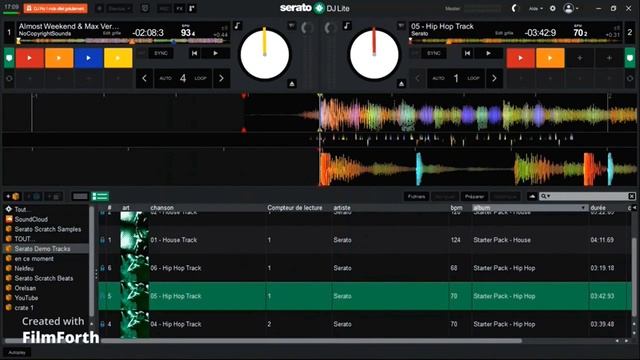Sort by the artiste column header
This screenshot has width=640, height=360.
342,208
